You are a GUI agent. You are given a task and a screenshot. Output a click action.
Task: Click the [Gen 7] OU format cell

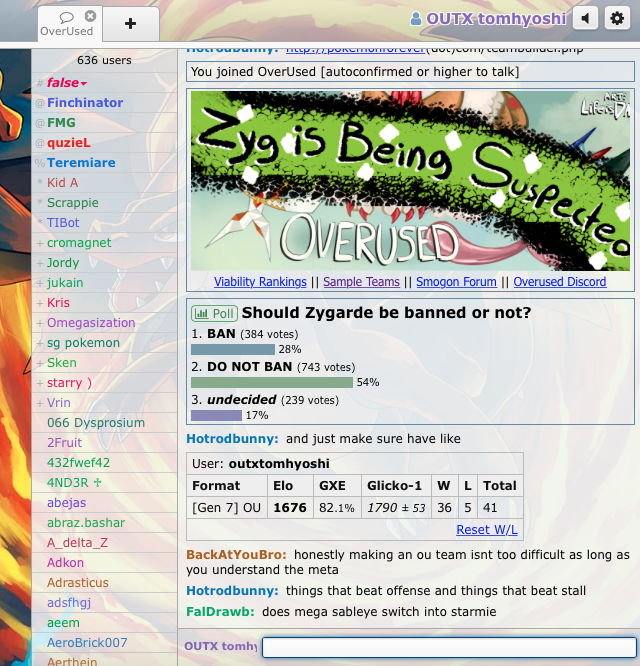tap(226, 508)
